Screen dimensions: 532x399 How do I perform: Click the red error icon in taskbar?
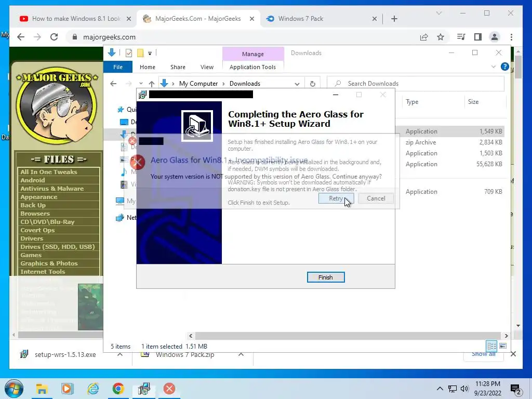coord(169,389)
